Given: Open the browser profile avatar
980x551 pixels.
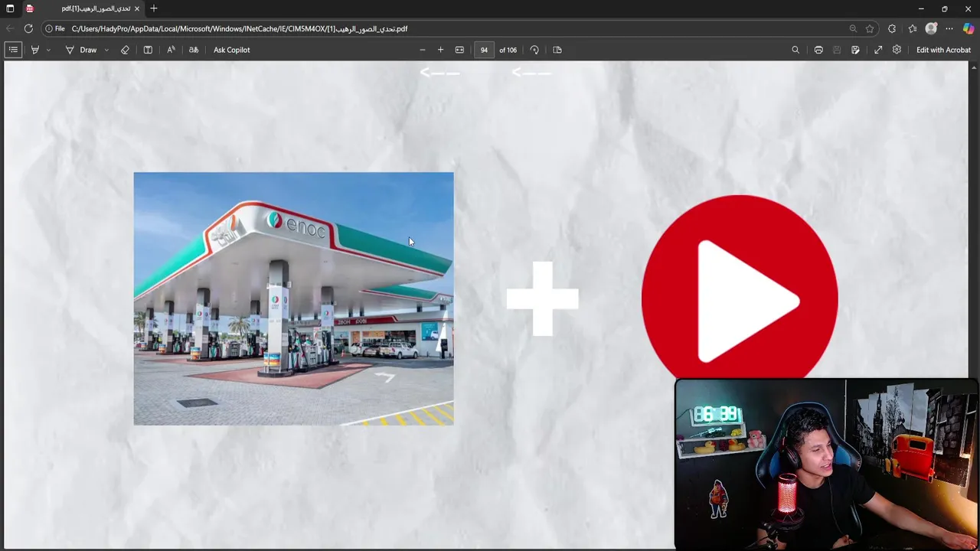Looking at the screenshot, I should 931,28.
